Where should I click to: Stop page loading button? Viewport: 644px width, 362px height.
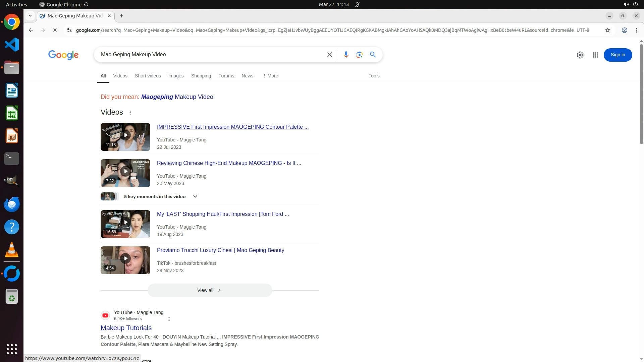pos(55,30)
